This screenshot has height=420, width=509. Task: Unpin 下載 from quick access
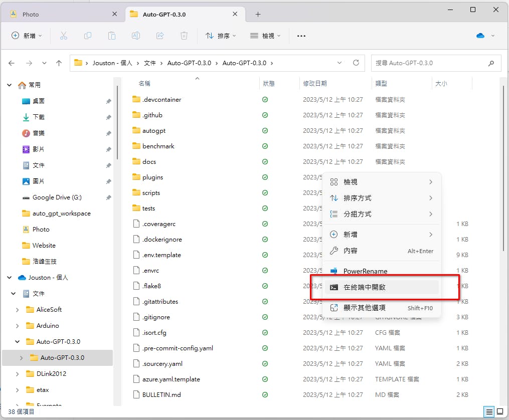[x=108, y=117]
